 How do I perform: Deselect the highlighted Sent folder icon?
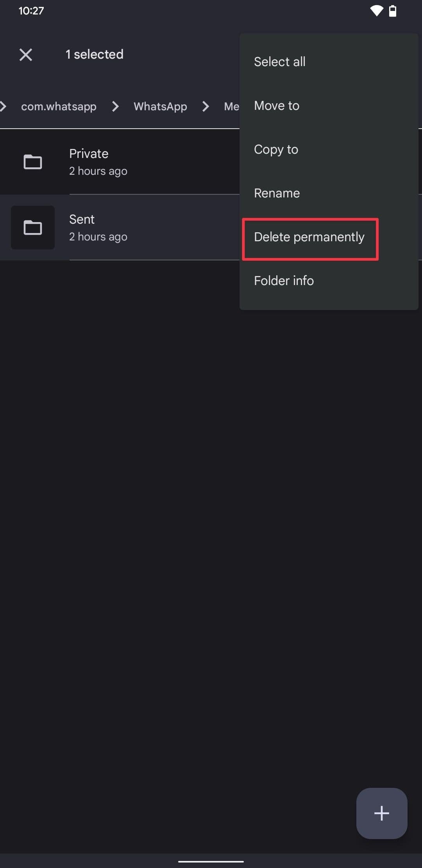(x=33, y=228)
